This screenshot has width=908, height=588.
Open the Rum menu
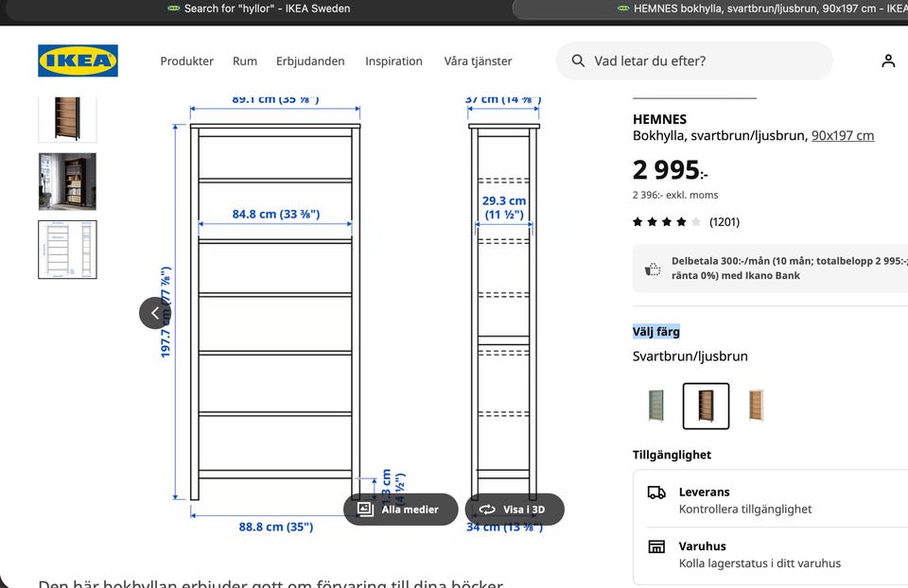coord(245,61)
